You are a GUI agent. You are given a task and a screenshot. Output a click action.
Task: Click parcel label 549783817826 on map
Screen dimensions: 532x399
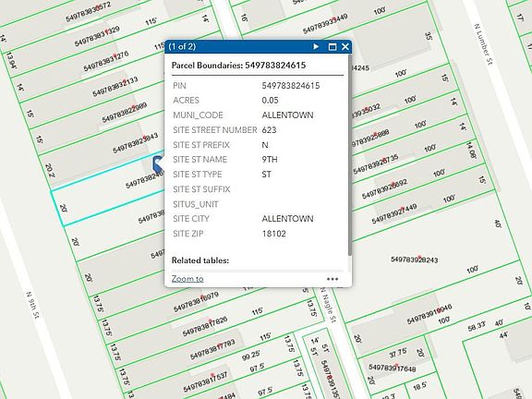[205, 326]
